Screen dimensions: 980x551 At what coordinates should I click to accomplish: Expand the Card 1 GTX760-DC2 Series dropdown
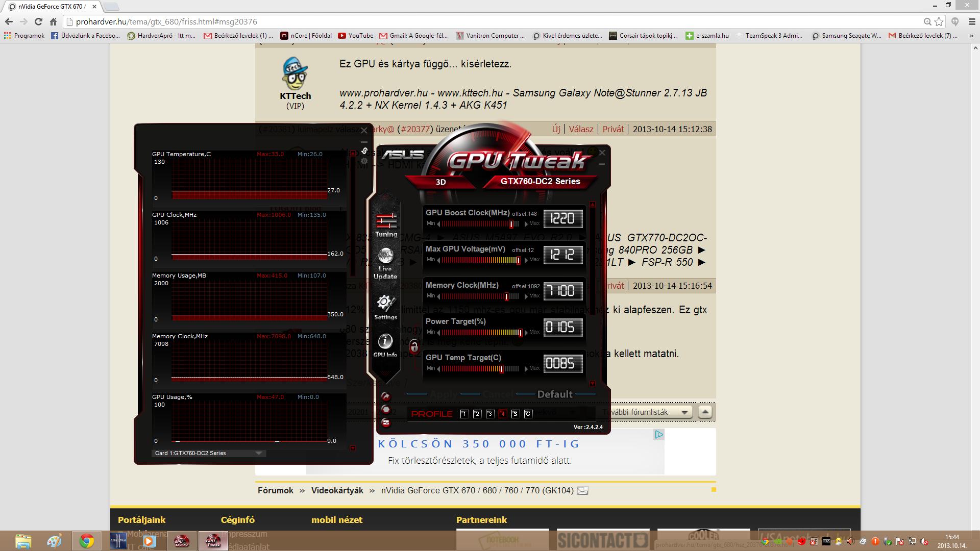click(x=259, y=453)
